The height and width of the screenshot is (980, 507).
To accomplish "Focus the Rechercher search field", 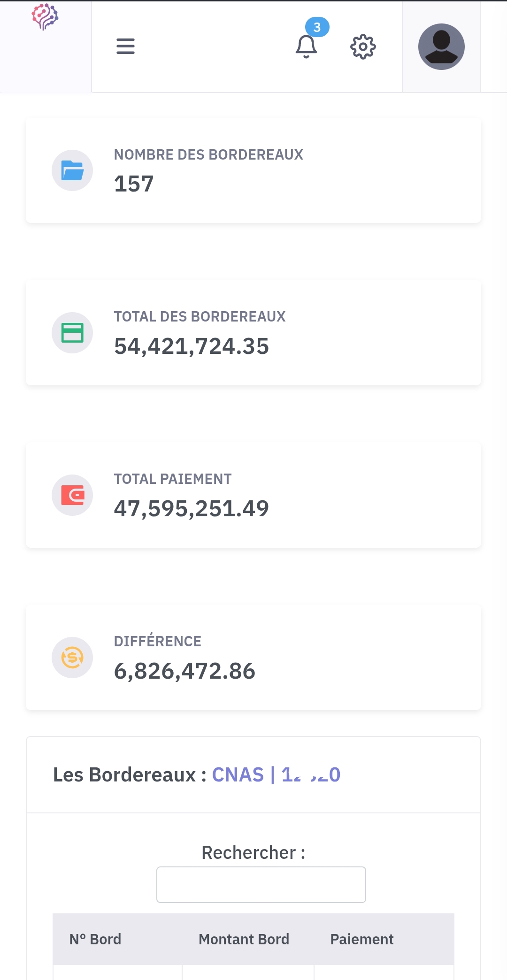I will click(261, 885).
